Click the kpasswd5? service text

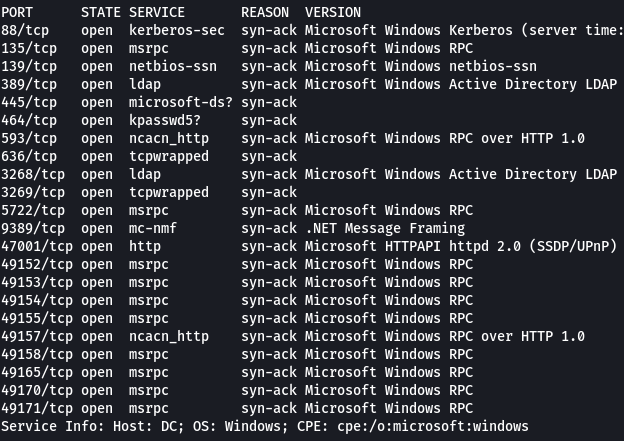(165, 121)
